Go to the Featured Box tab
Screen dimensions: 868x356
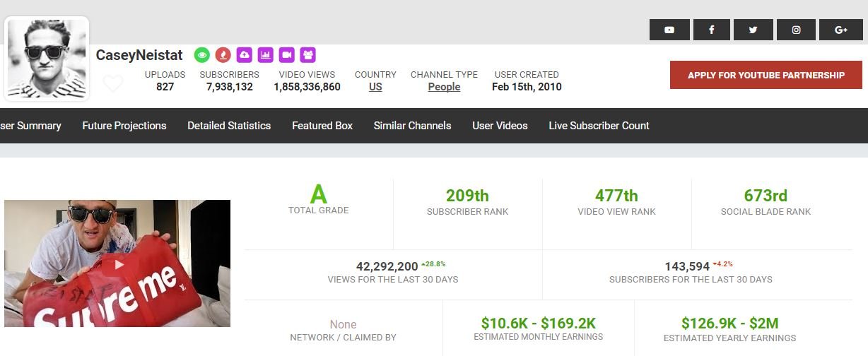tap(322, 126)
